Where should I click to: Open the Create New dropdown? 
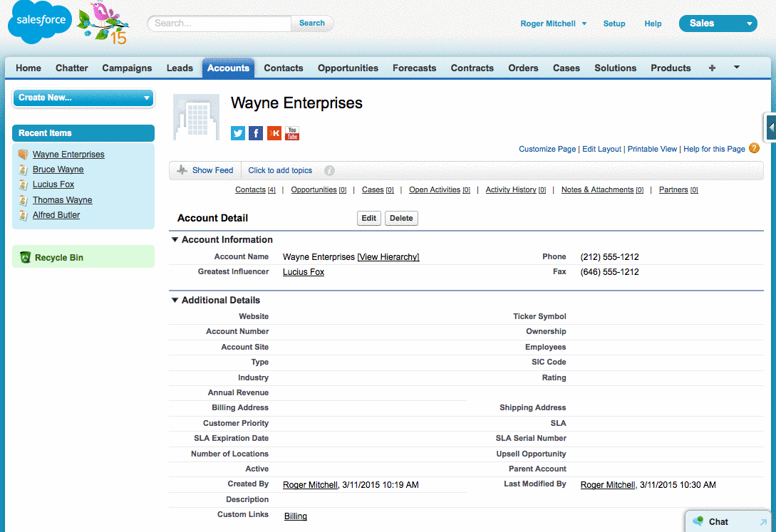tap(83, 98)
